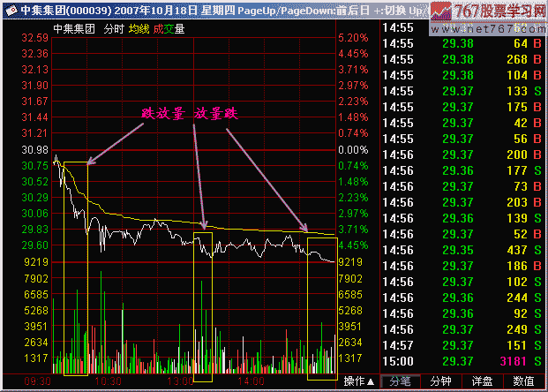Click the 13:00 time axis marker

point(182,381)
